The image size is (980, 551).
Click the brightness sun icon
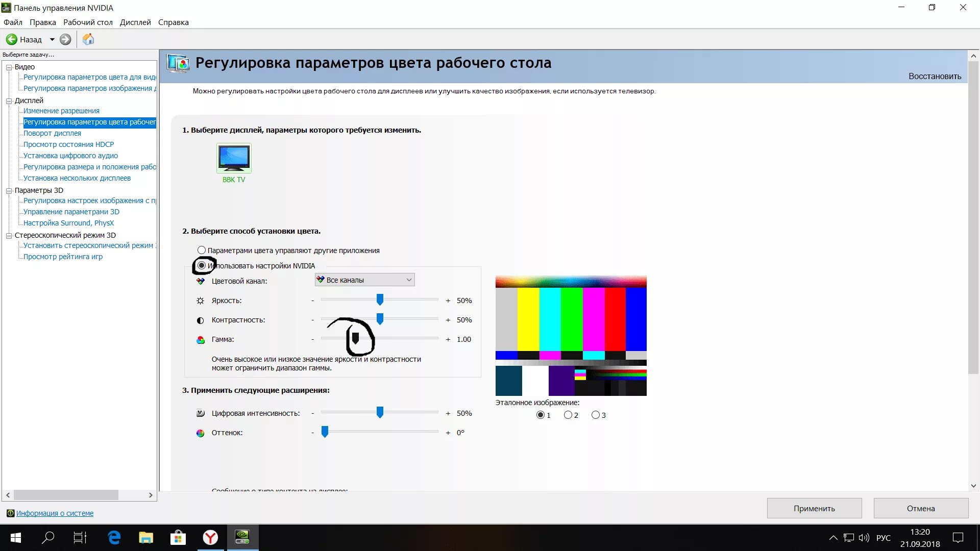point(200,300)
